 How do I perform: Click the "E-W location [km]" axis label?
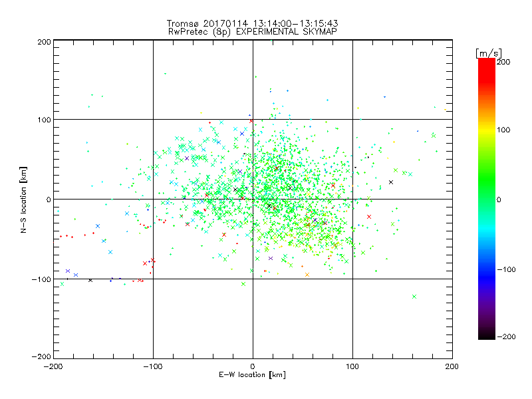click(x=252, y=375)
